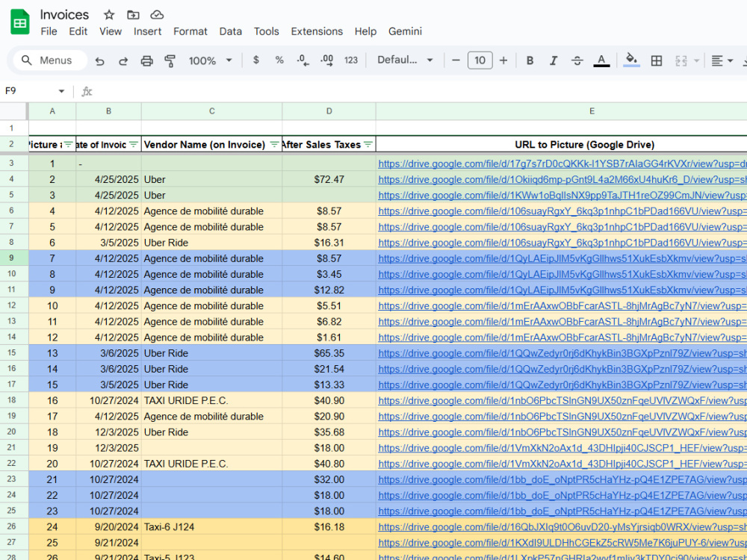Click the move to folder icon

(133, 15)
